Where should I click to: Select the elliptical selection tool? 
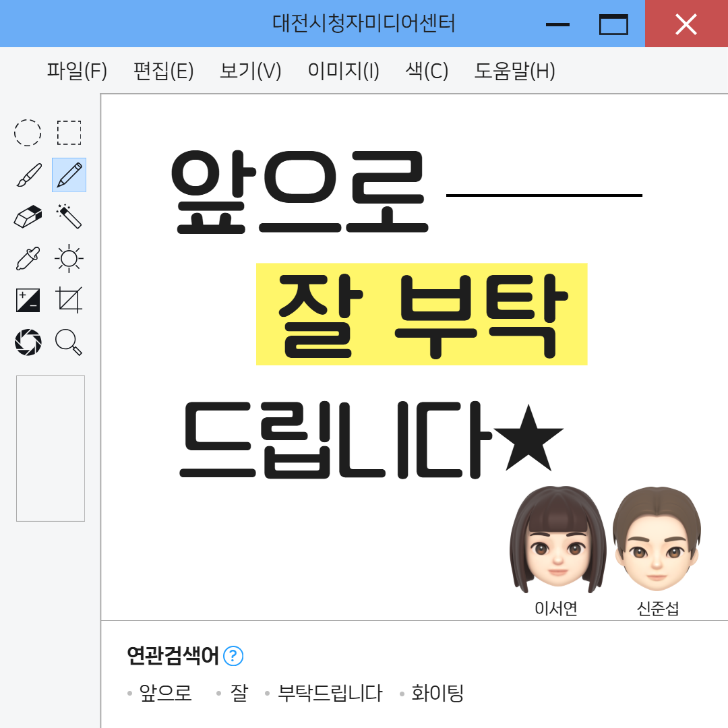tap(28, 133)
